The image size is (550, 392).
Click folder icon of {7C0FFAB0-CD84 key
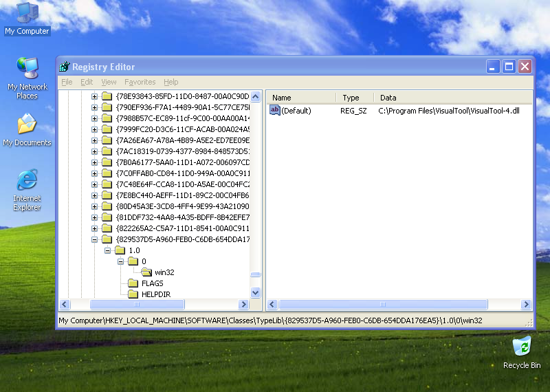pos(107,173)
